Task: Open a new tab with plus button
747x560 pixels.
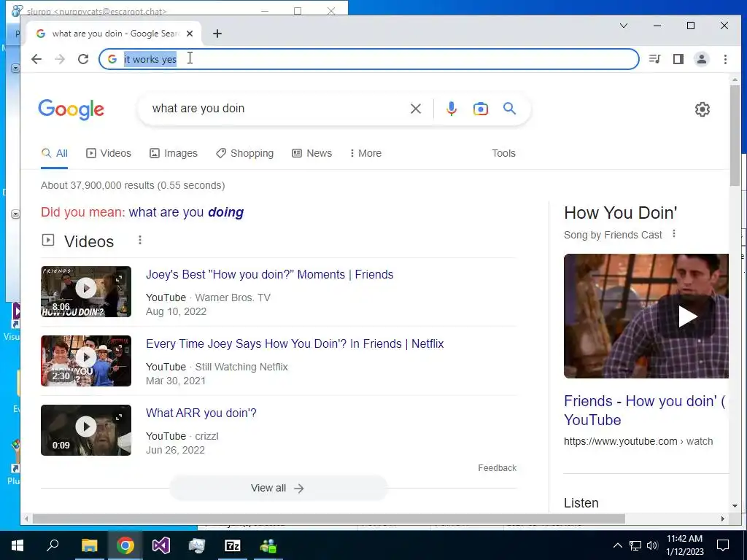Action: 217,34
